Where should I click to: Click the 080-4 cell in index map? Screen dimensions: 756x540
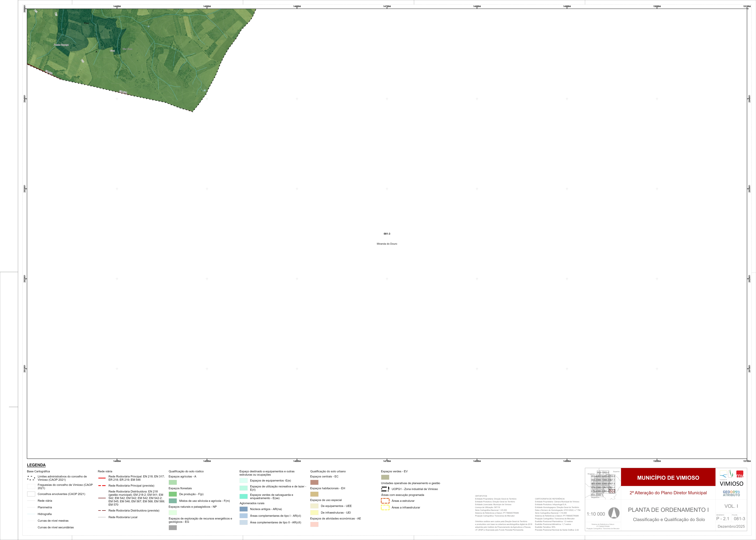(x=606, y=491)
